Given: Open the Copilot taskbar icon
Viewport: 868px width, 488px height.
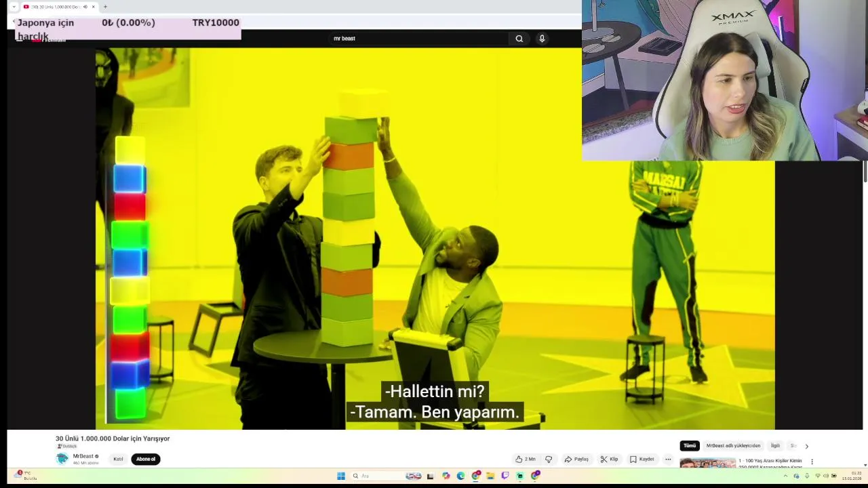Looking at the screenshot, I should [446, 476].
